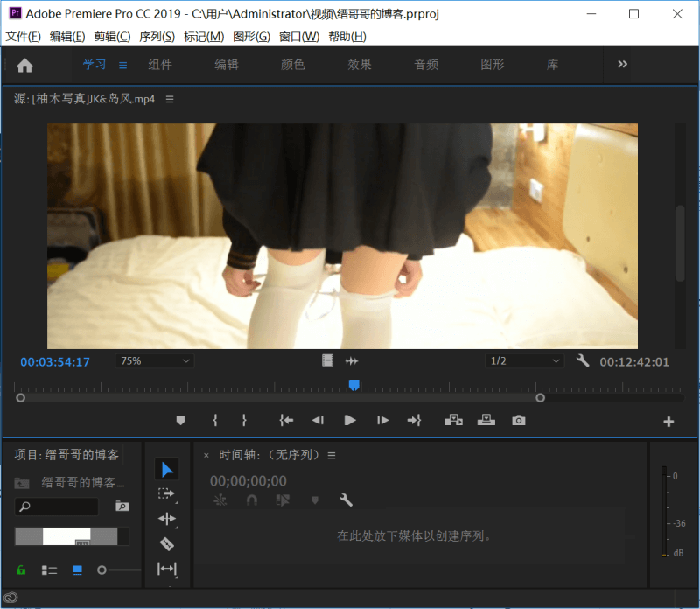Viewport: 700px width, 609px height.
Task: Click the Export Frame camera icon
Action: click(519, 421)
